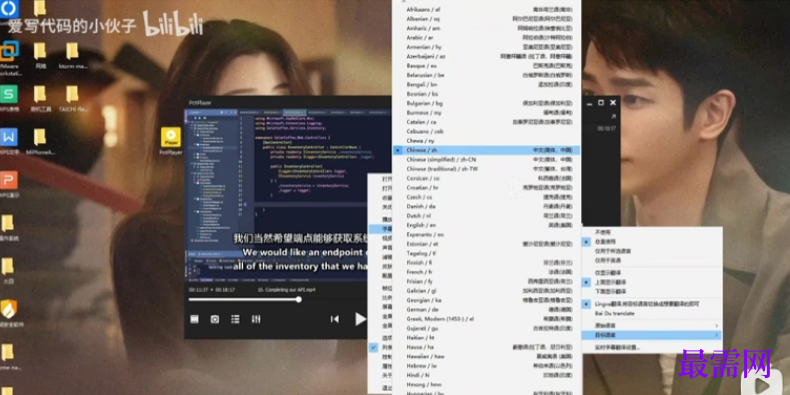
Task: Open the green WPS spreadsheet desktop icon
Action: click(x=9, y=98)
